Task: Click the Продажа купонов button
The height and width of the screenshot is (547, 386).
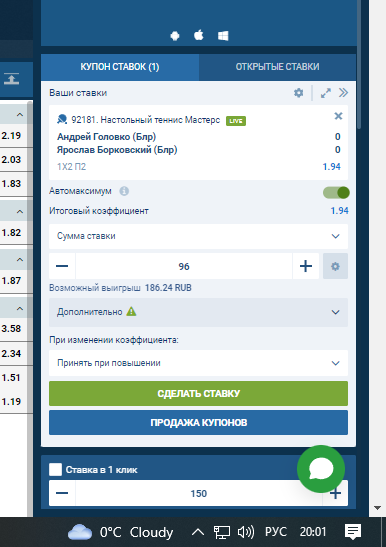Action: pyautogui.click(x=198, y=422)
